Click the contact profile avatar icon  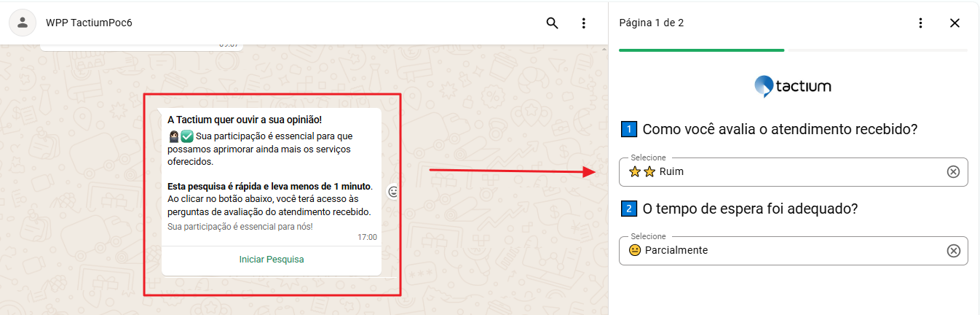tap(23, 23)
